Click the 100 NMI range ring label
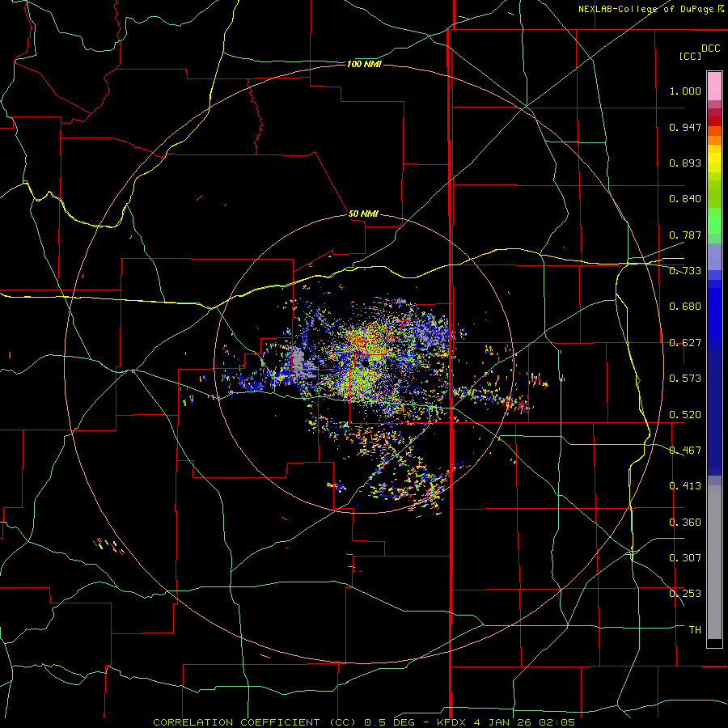Screen dimensions: 728x728 (363, 64)
